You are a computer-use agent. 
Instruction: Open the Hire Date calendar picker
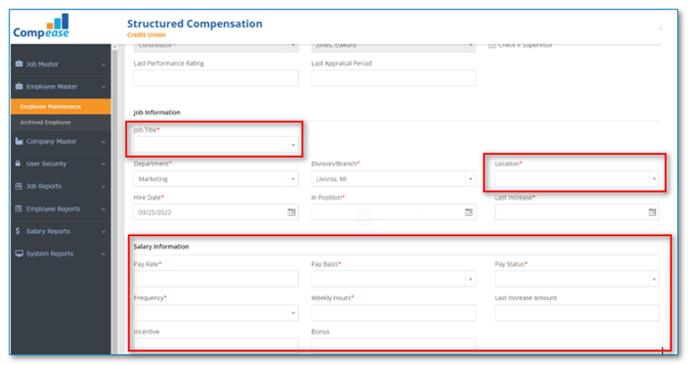[x=291, y=212]
